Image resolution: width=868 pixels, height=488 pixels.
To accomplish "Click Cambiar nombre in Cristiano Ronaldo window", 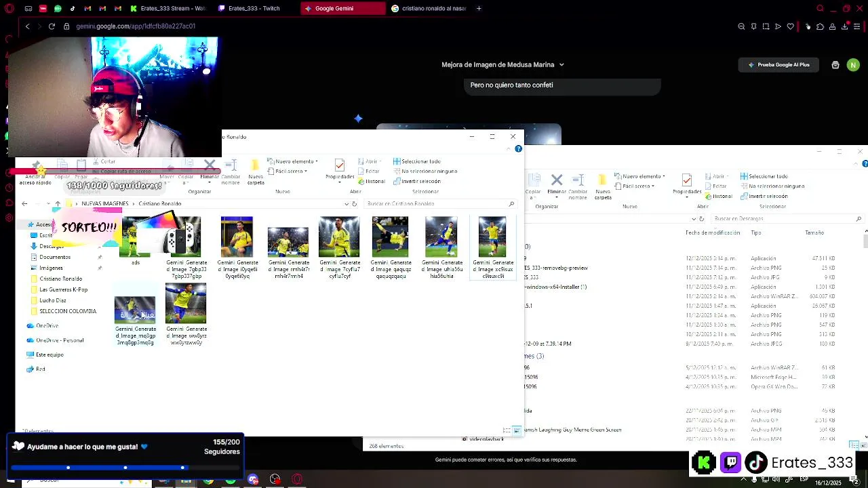I will pyautogui.click(x=231, y=172).
